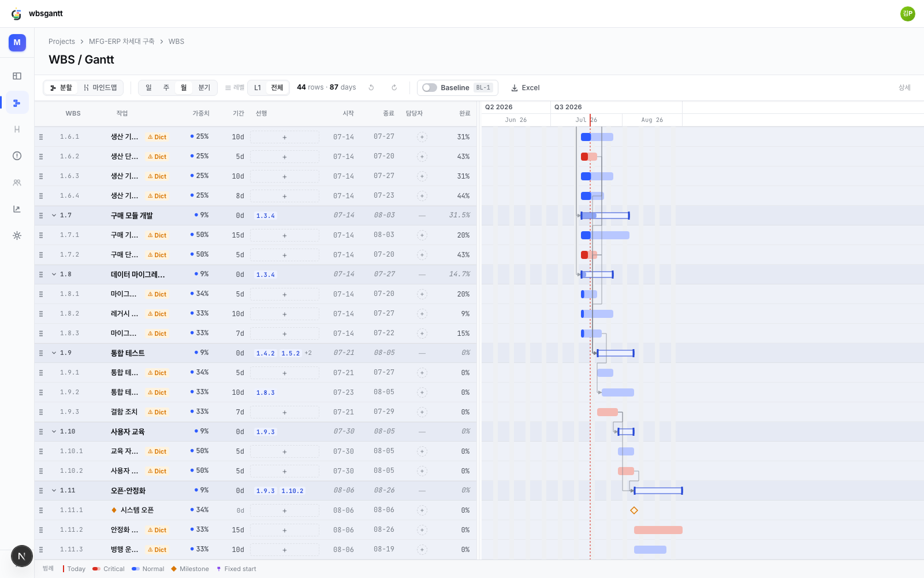Collapse WBS group 1.11 오픈·안정화
This screenshot has width=924, height=578.
(54, 491)
